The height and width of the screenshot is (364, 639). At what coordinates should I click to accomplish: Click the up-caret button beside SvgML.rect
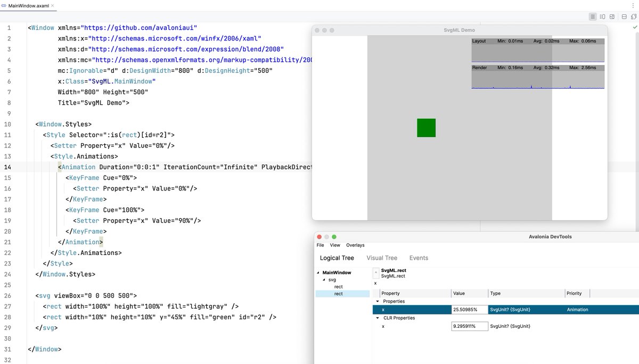click(376, 273)
